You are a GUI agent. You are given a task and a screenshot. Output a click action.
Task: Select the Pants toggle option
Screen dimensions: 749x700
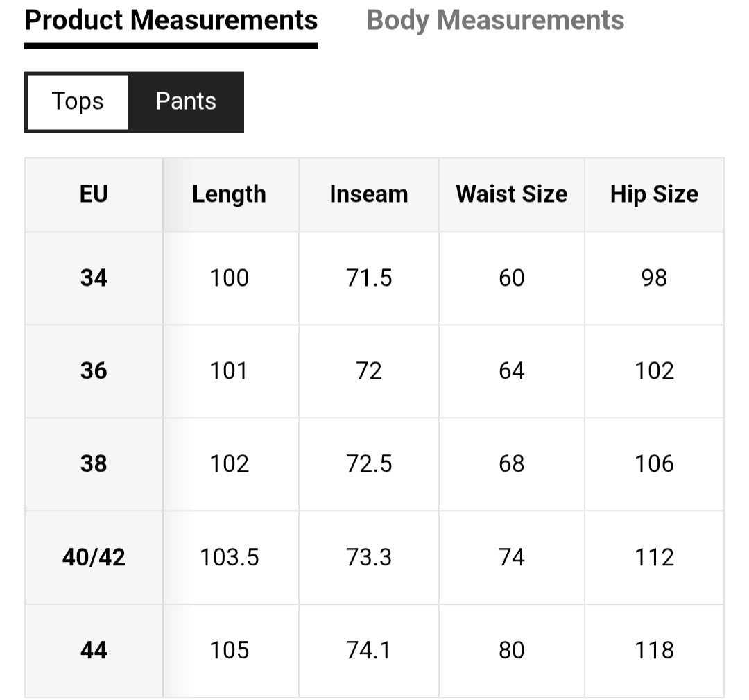186,101
